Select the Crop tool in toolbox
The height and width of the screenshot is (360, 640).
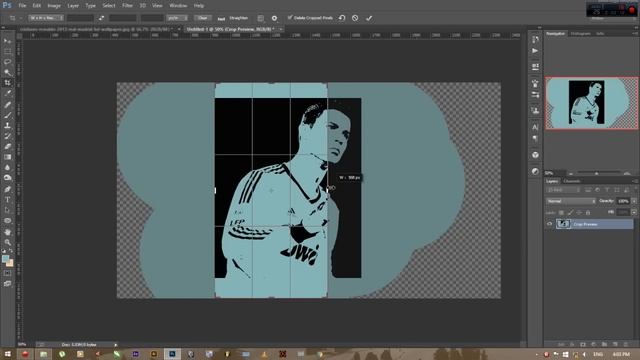(x=7, y=83)
